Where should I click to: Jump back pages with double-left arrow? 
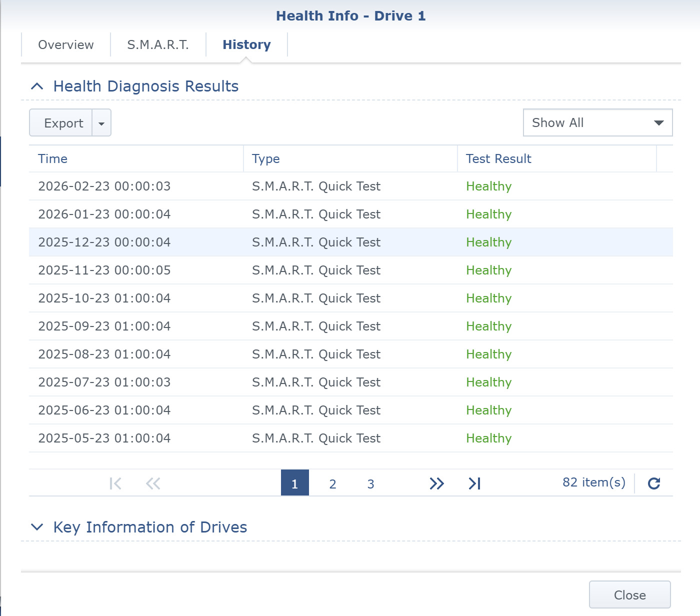coord(153,483)
